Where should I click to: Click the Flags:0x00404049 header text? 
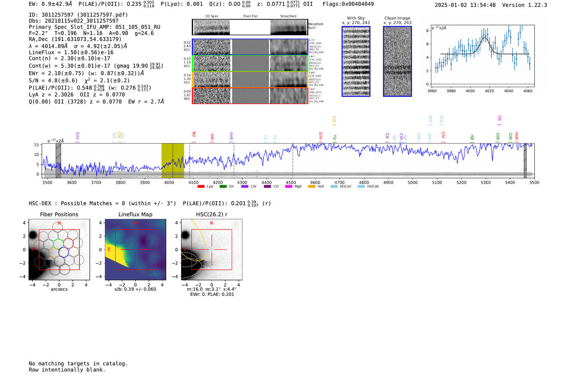[348, 4]
